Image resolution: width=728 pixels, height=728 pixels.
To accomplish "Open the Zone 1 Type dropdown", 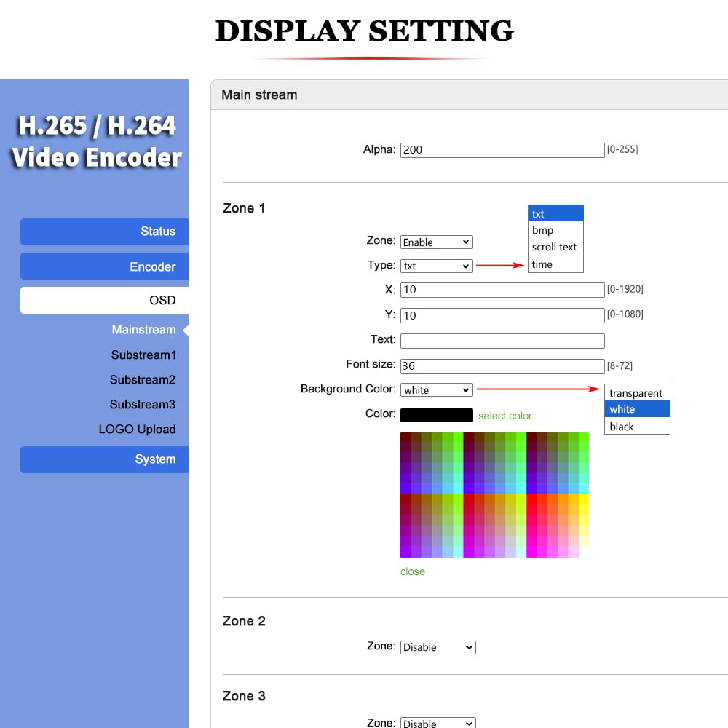I will (435, 266).
